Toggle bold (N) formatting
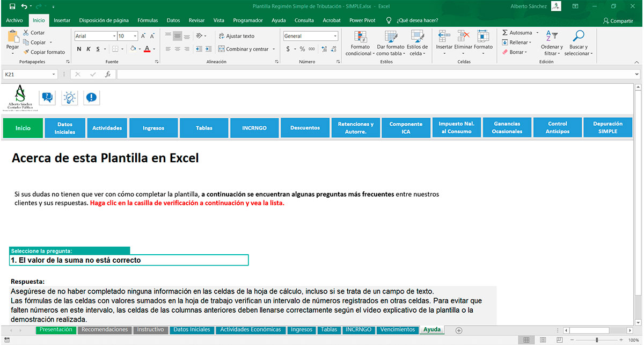644x345 pixels. [x=79, y=49]
